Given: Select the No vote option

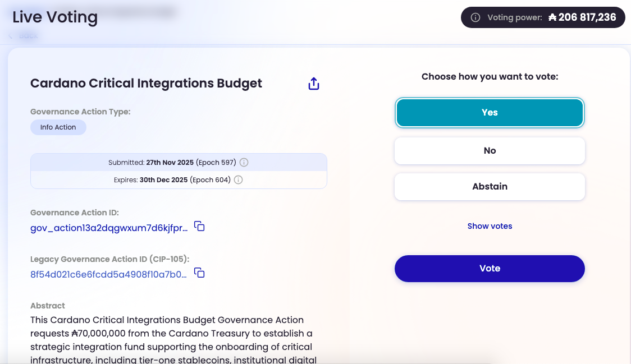Looking at the screenshot, I should [490, 151].
